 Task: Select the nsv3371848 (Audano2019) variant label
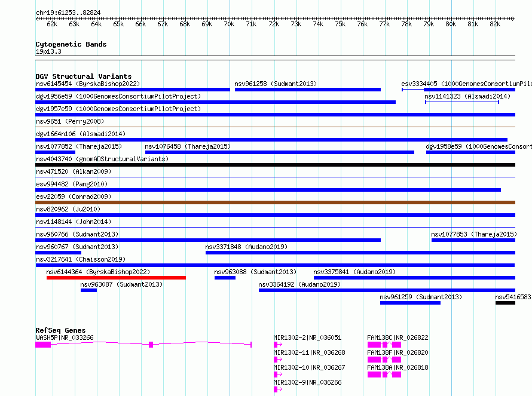coord(246,247)
